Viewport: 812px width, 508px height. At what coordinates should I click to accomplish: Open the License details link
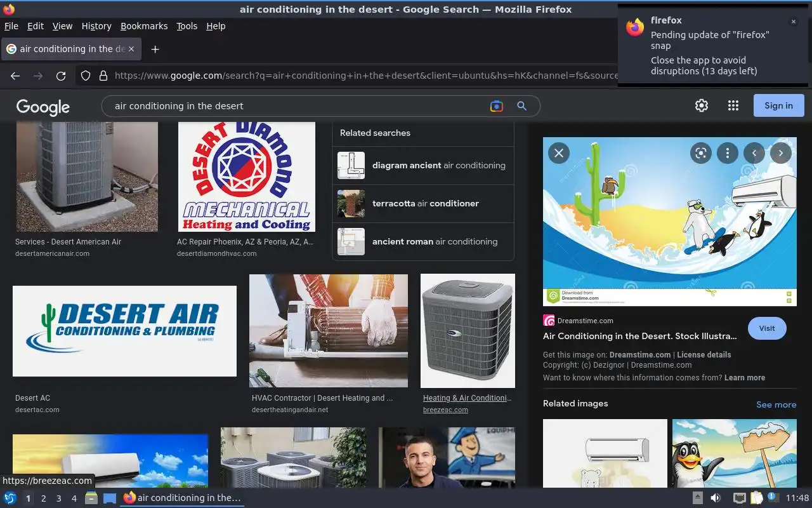click(704, 355)
